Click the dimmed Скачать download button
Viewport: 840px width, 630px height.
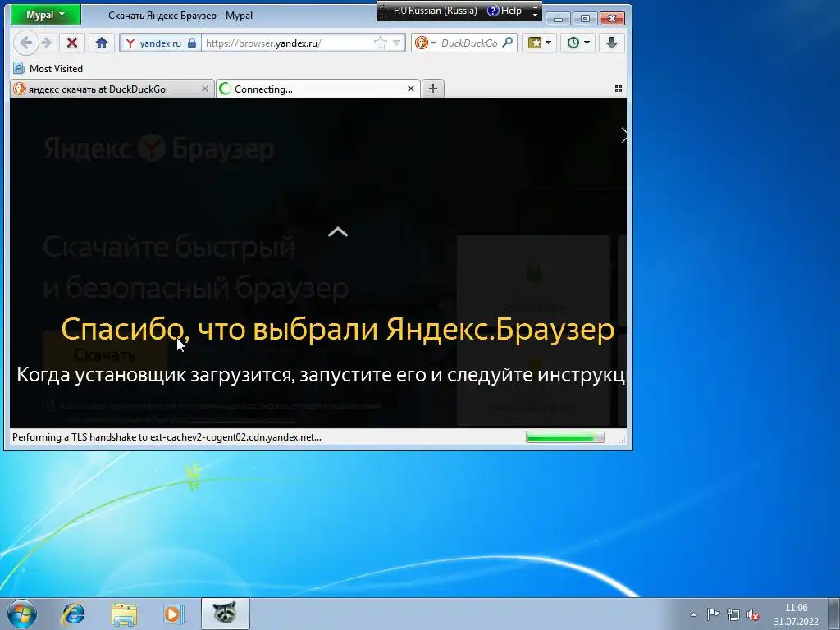(x=104, y=354)
